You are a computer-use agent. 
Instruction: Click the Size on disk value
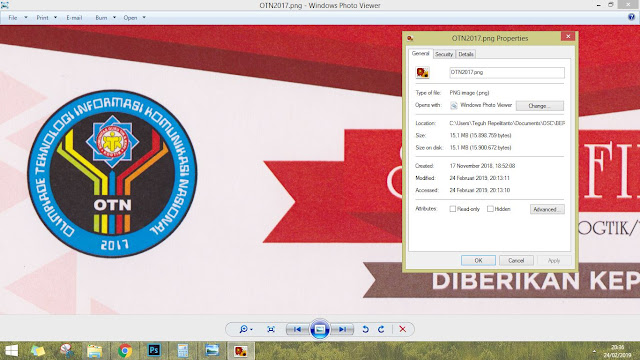coord(480,148)
